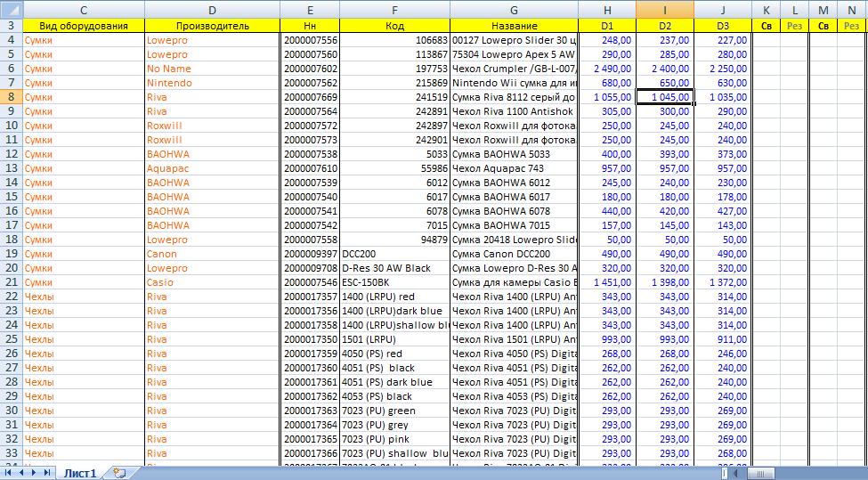Image resolution: width=868 pixels, height=480 pixels.
Task: Click 'Св' header cell in column M
Action: point(823,26)
